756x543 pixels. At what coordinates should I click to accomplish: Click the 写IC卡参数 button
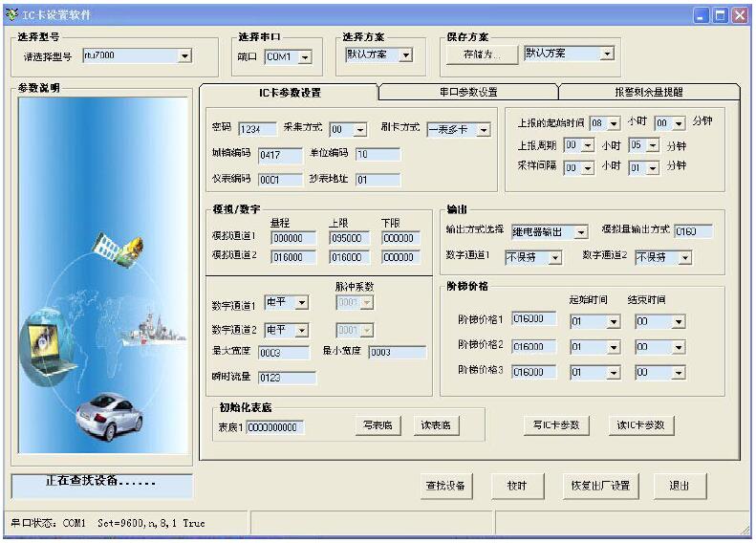[x=556, y=425]
